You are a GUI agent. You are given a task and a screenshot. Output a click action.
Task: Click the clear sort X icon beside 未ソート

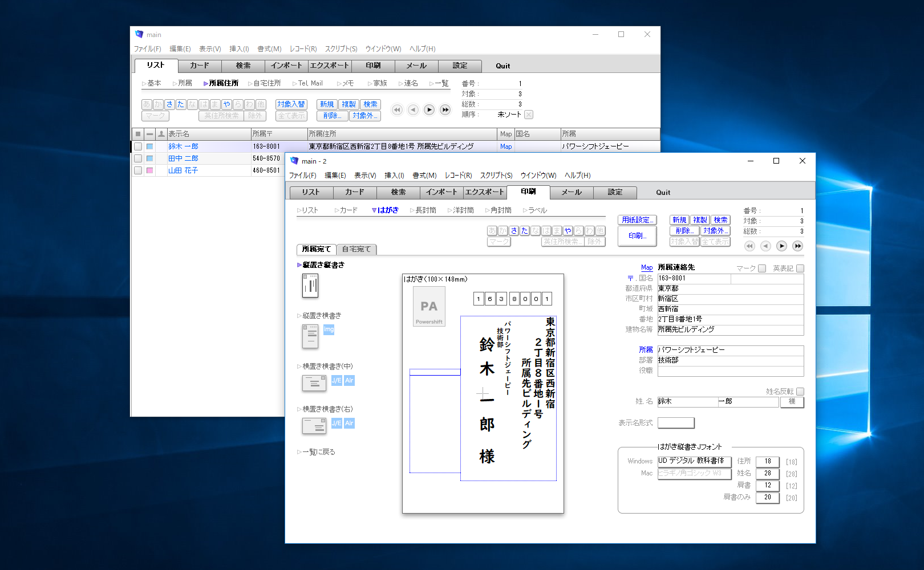(529, 115)
